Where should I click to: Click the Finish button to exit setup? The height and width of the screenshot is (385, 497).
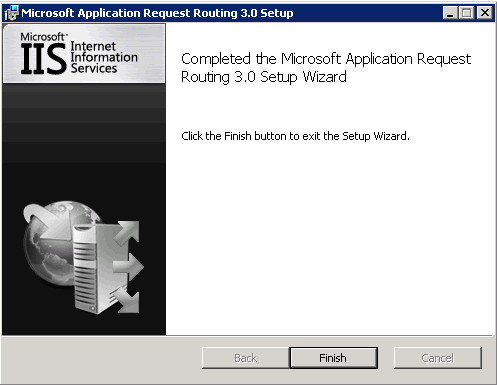334,358
